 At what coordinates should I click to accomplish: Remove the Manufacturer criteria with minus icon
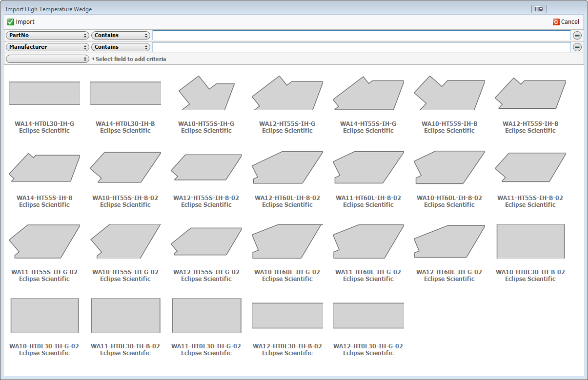577,47
